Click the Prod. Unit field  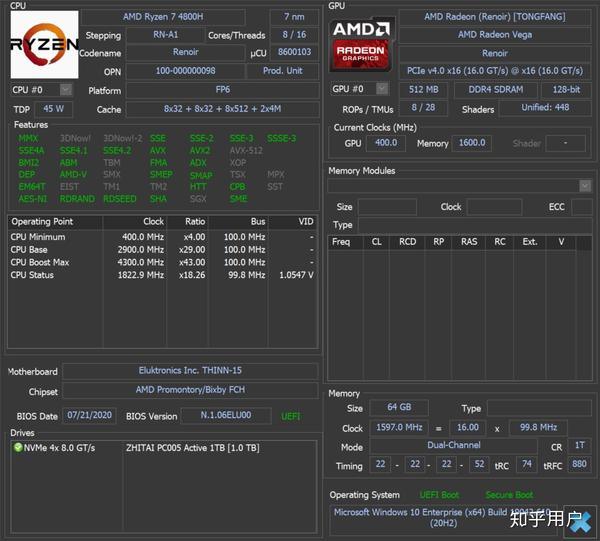pos(282,71)
